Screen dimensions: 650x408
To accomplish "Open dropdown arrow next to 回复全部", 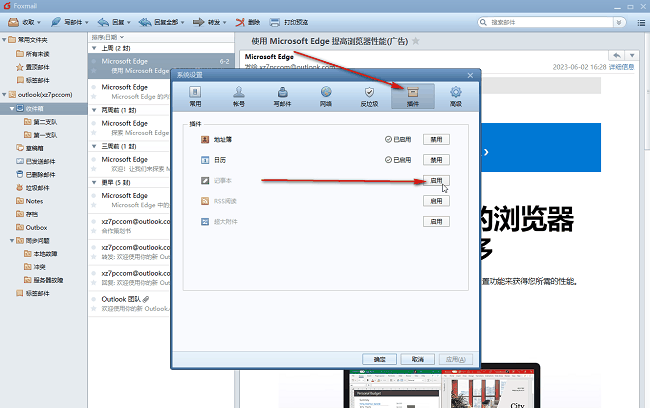I will (x=182, y=22).
